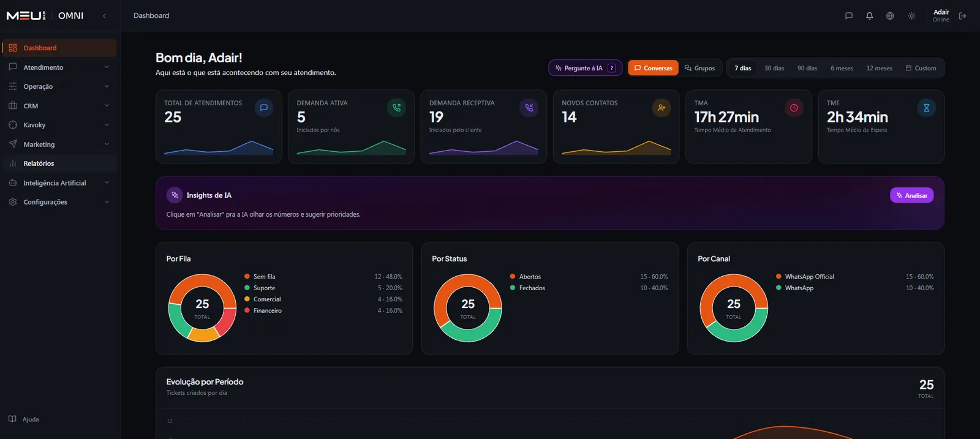Select the 6 meses period tab
Viewport: 980px width, 439px height.
842,68
